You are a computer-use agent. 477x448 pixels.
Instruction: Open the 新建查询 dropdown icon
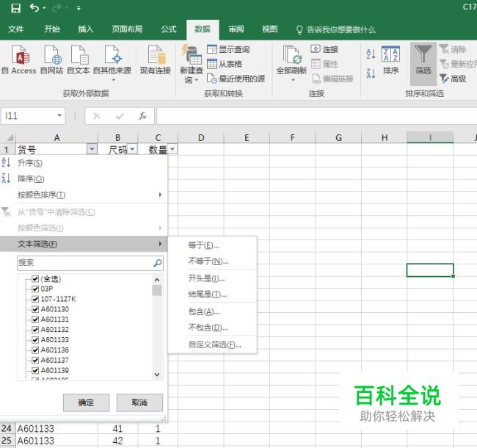(192, 64)
